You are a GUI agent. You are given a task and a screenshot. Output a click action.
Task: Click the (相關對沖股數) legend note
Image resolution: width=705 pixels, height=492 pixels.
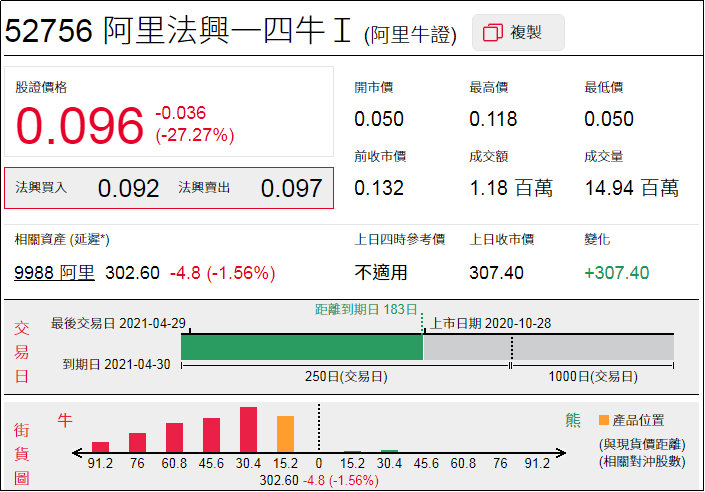(x=642, y=461)
